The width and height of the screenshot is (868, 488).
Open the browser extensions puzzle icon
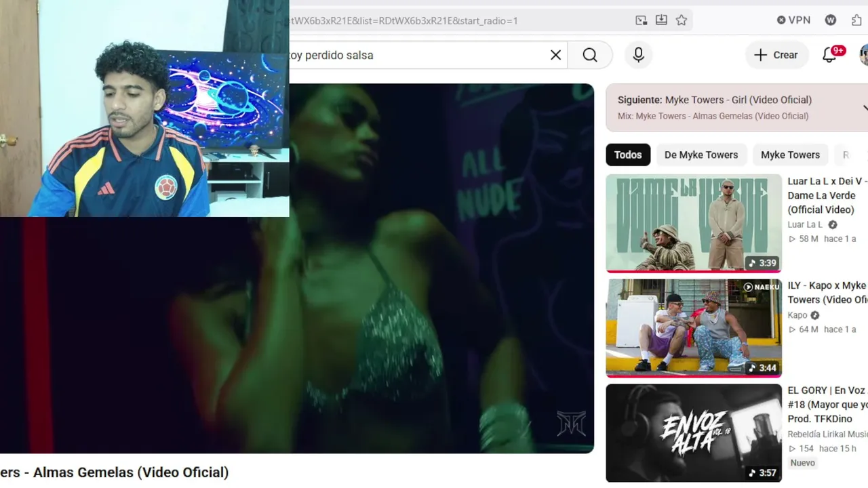coord(856,20)
